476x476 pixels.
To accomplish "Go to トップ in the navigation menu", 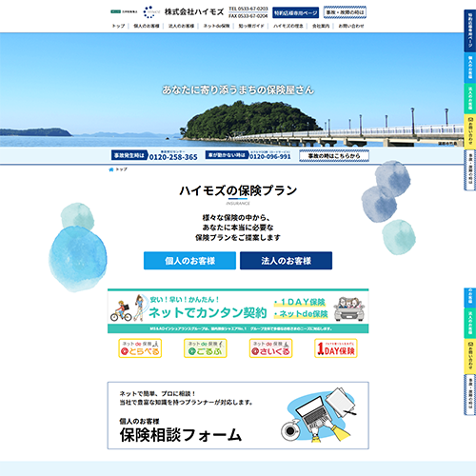I will coord(118,26).
